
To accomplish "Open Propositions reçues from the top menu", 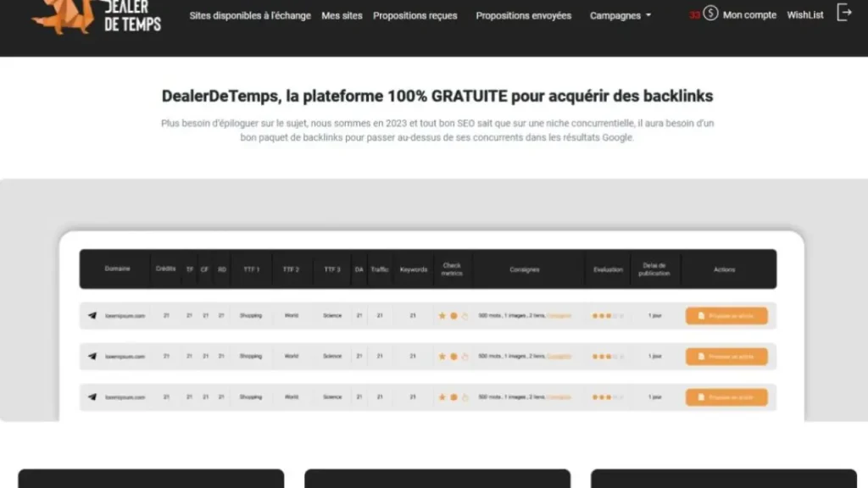I will [415, 15].
